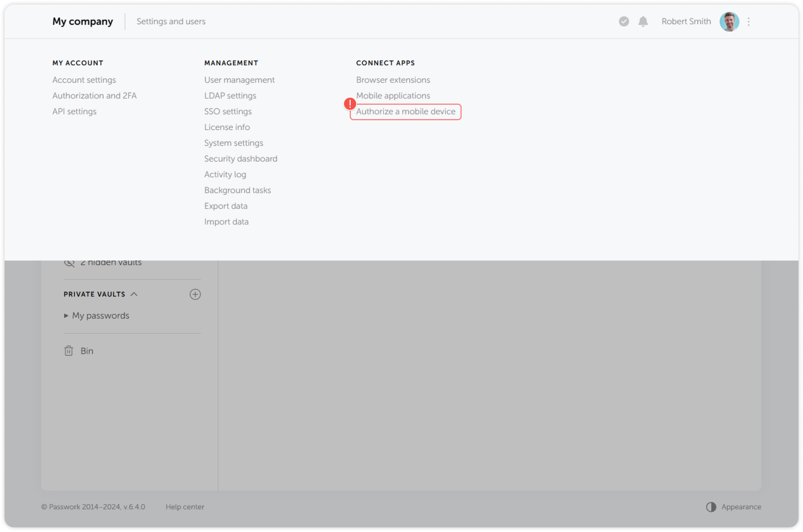
Task: Open Authorize a mobile device
Action: [x=405, y=112]
